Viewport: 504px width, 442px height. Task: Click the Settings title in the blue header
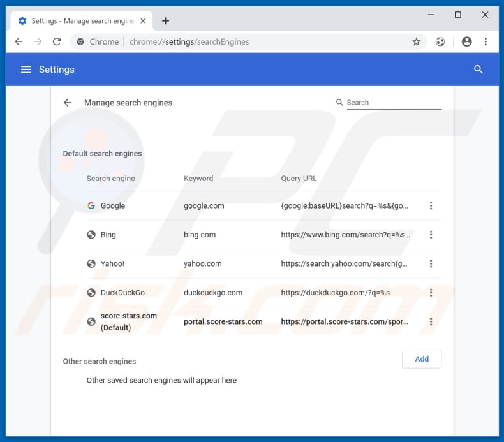pyautogui.click(x=57, y=70)
